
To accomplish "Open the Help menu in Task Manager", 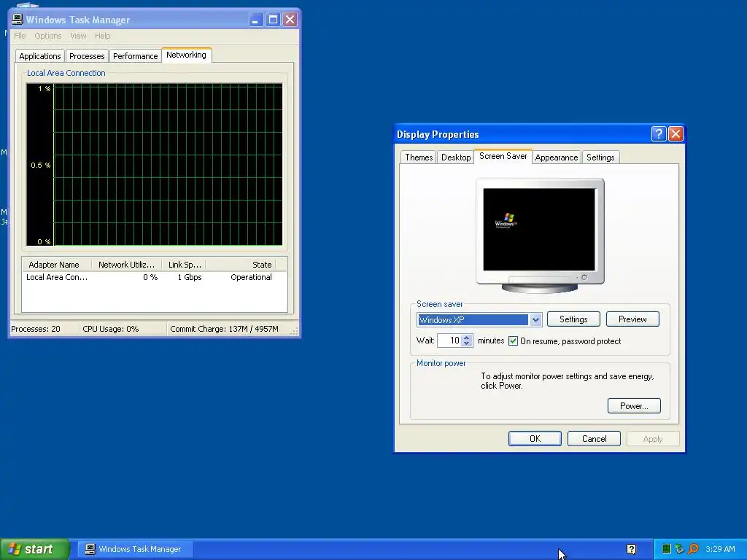I will tap(102, 36).
